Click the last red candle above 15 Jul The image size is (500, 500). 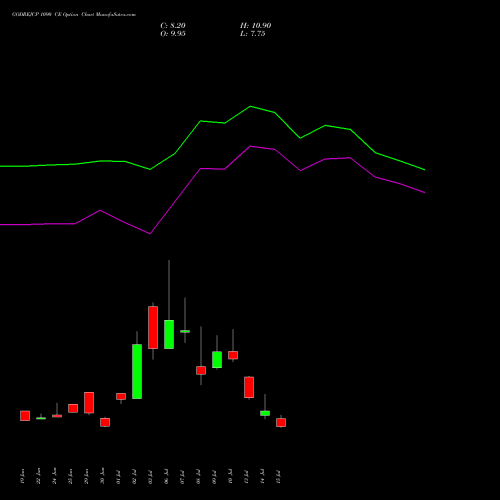[x=281, y=422]
